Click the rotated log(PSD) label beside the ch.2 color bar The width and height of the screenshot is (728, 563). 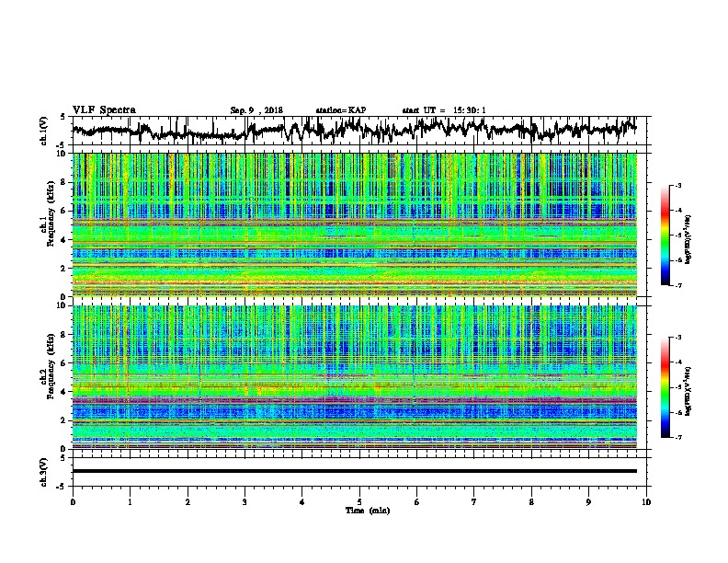click(688, 391)
